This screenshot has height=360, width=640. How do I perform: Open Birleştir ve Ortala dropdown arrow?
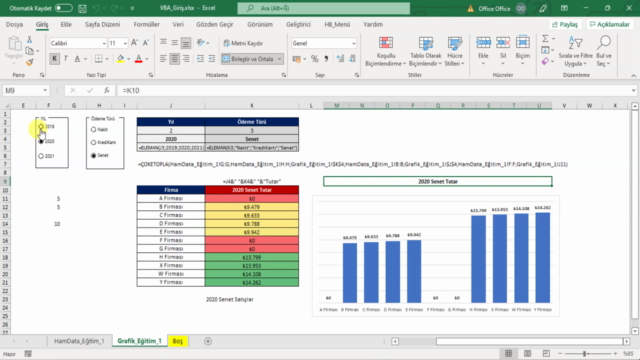(280, 59)
